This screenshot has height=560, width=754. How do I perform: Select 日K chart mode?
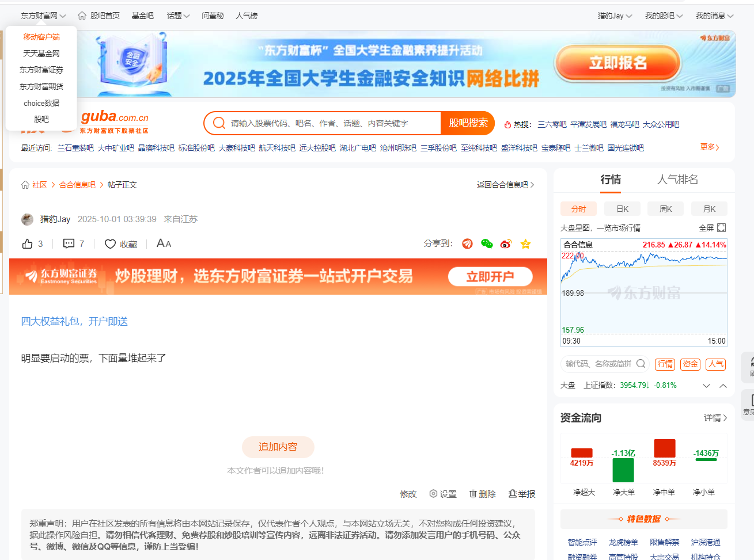(x=622, y=209)
